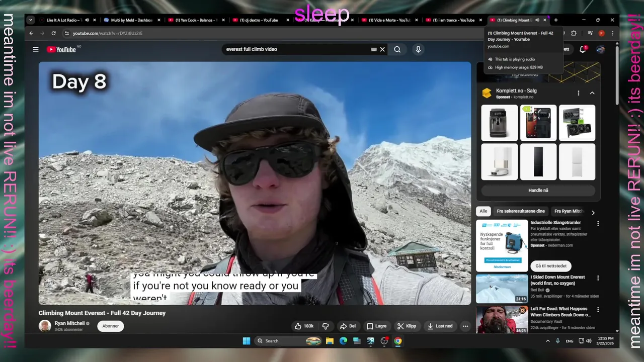Open options for Left For Dead video

tap(598, 309)
